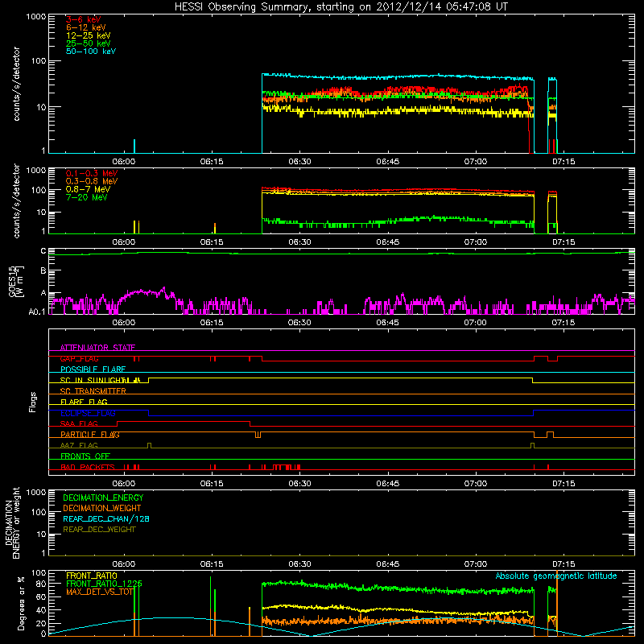
Task: Pick the SAA_FLAG label
Action: pos(79,423)
